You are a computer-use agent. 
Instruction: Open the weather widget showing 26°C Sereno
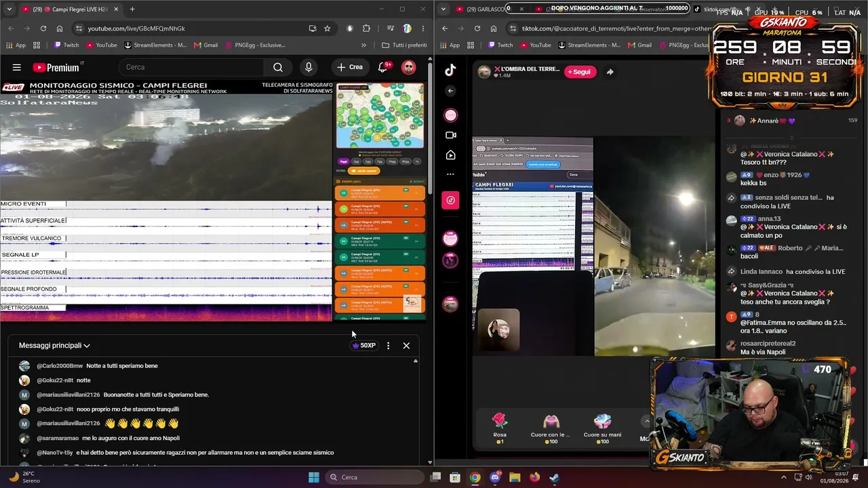tap(24, 477)
